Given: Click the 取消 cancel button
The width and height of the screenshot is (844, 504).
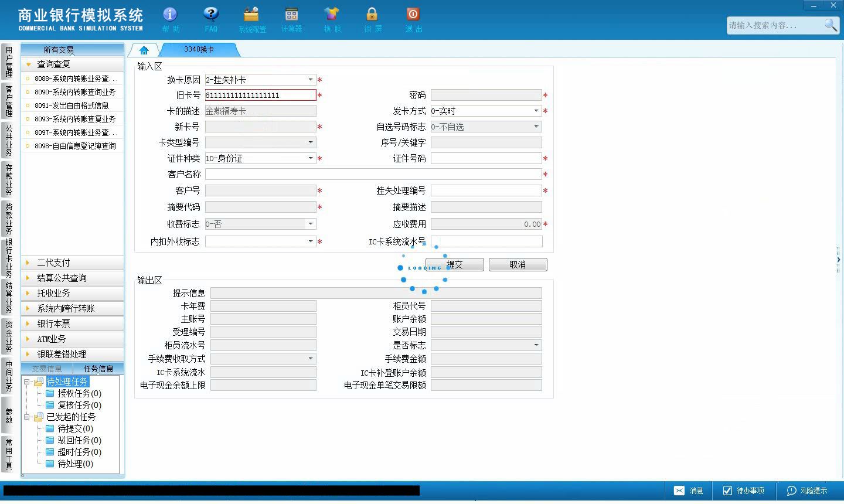Looking at the screenshot, I should tap(518, 264).
